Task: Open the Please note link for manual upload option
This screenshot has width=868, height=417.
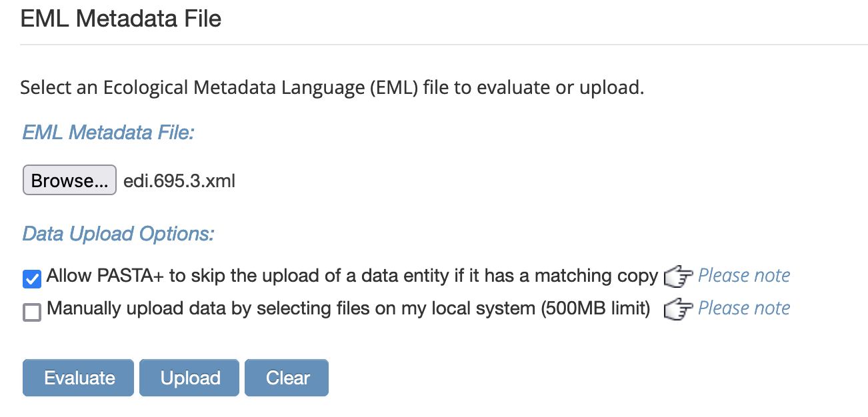Action: click(x=744, y=308)
